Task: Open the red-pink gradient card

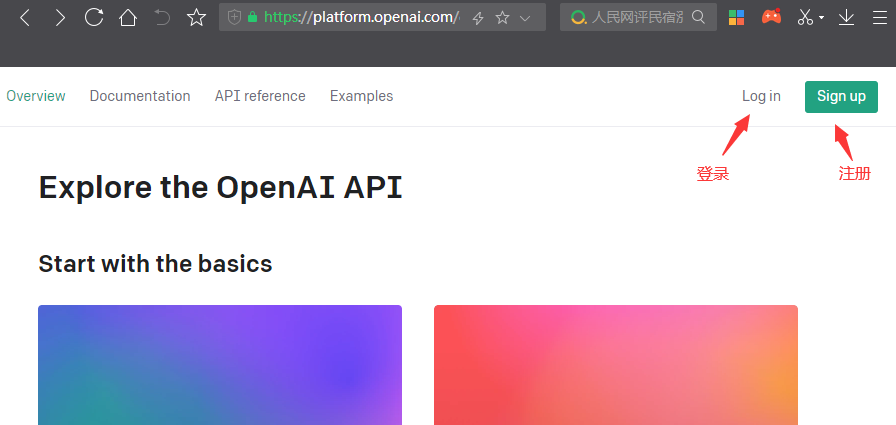Action: coord(616,365)
